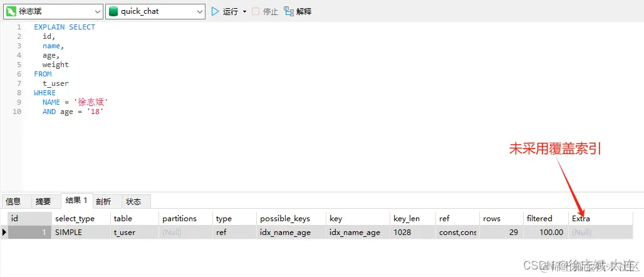
Task: Click the select_type column header
Action: pos(81,219)
